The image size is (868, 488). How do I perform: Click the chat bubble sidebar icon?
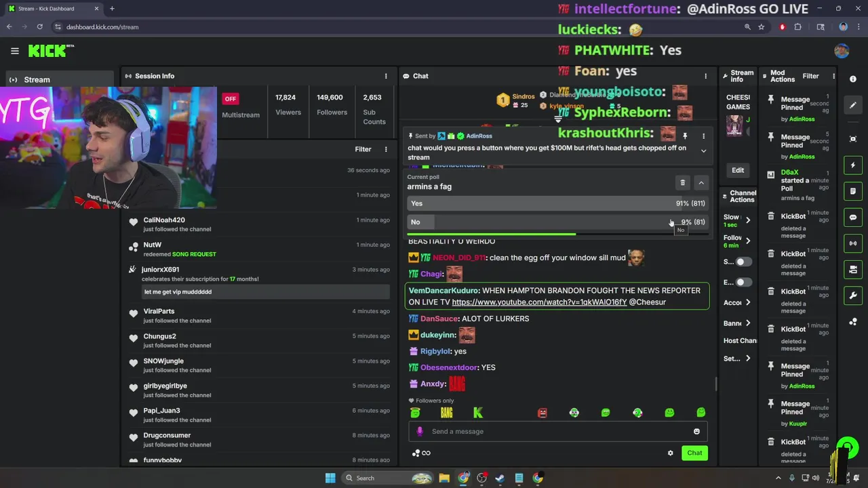[853, 218]
